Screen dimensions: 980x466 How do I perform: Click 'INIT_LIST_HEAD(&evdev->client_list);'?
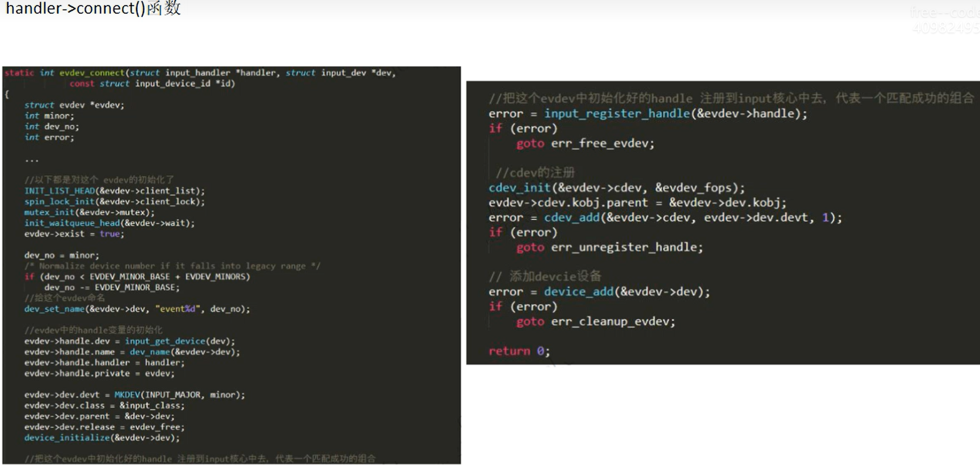(114, 191)
